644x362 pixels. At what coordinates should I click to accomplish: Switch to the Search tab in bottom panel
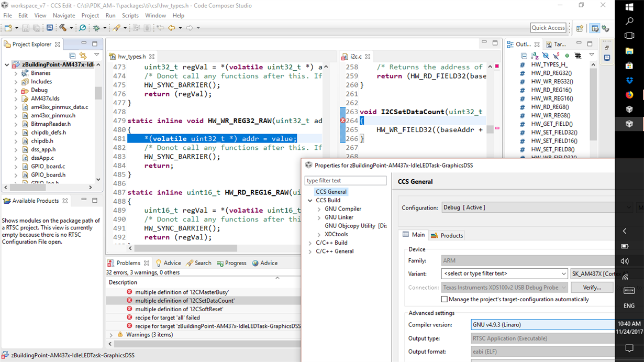pos(198,263)
